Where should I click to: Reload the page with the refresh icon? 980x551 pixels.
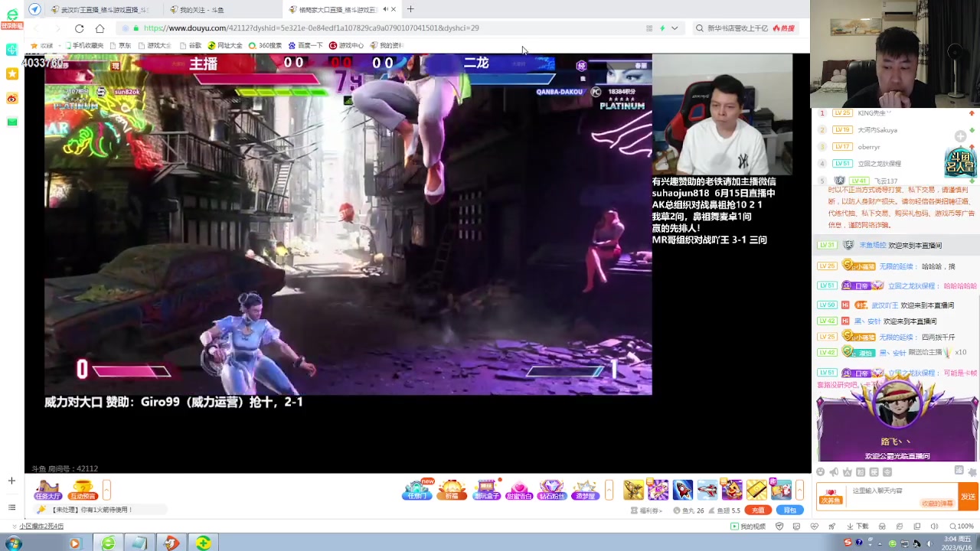[x=80, y=28]
